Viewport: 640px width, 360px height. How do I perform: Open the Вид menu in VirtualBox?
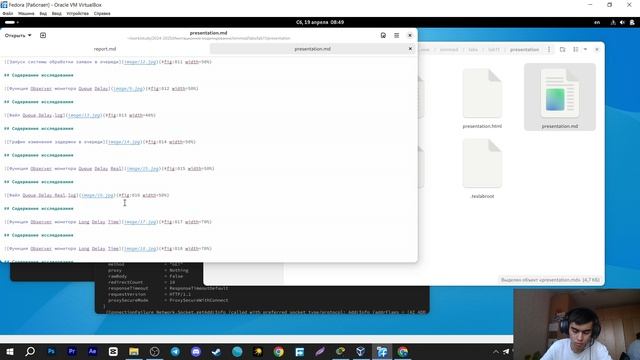click(x=43, y=13)
